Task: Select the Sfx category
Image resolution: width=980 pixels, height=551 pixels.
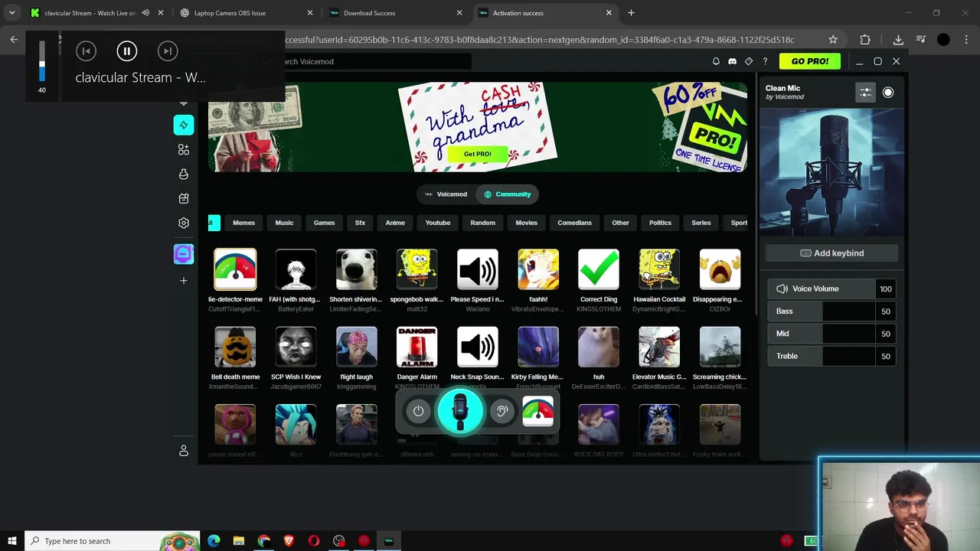Action: [360, 223]
